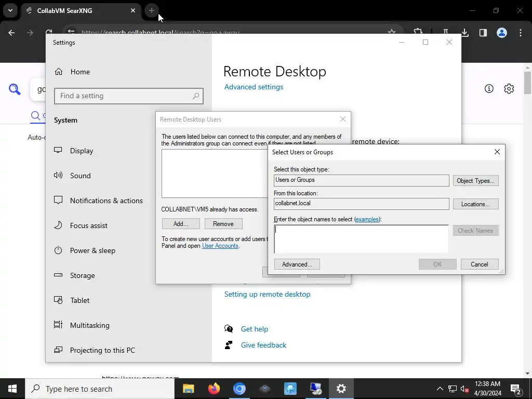Open the browser profile avatar
The width and height of the screenshot is (532, 399).
point(502,33)
